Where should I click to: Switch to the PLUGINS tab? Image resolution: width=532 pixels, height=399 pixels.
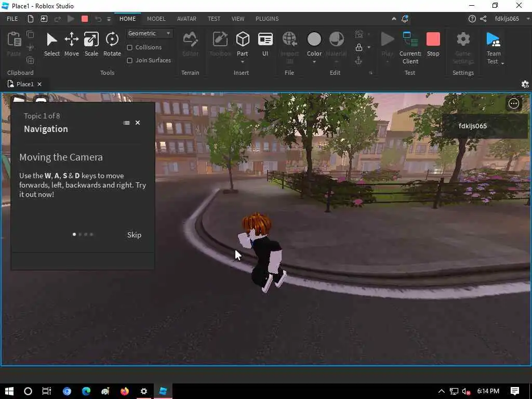[x=267, y=19]
